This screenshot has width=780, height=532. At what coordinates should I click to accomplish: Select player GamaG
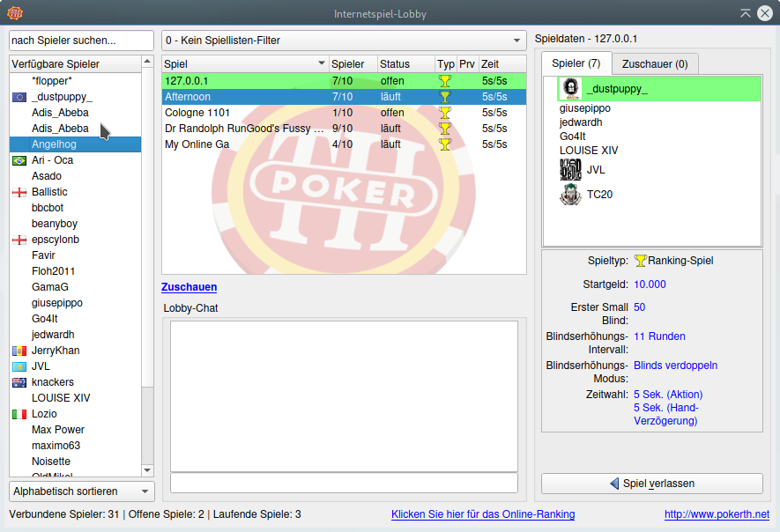click(x=75, y=287)
